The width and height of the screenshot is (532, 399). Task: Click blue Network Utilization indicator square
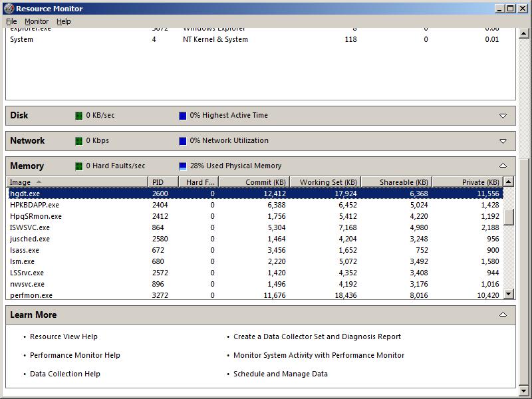pos(183,141)
